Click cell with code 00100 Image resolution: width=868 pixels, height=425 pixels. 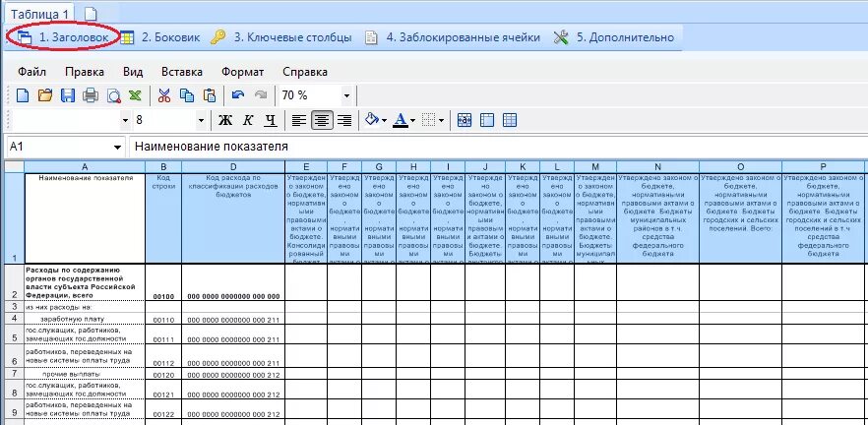pyautogui.click(x=163, y=282)
